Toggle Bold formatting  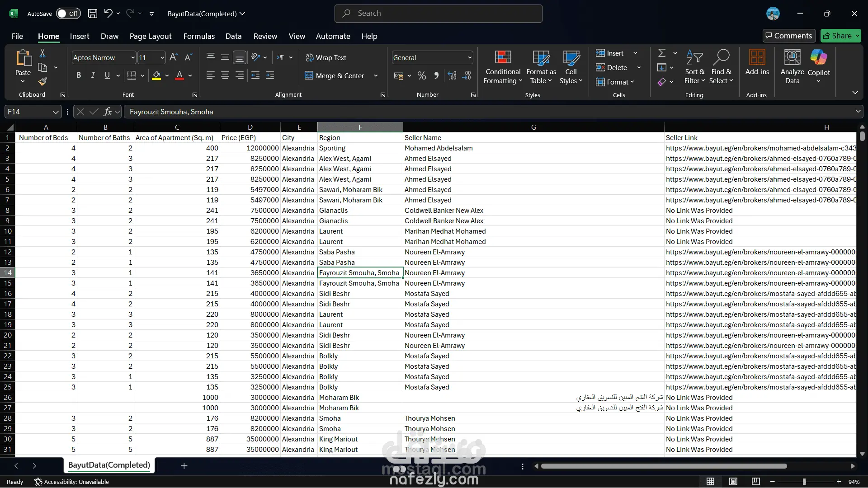coord(79,75)
